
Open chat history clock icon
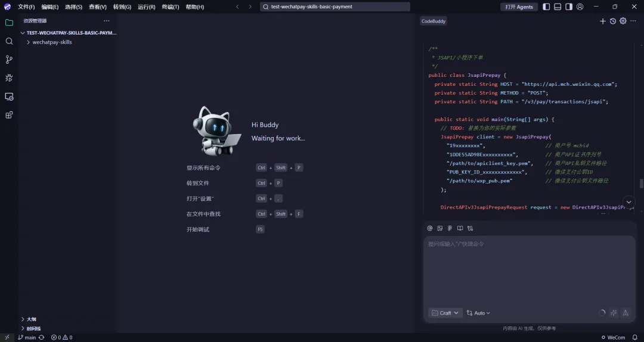pos(613,21)
